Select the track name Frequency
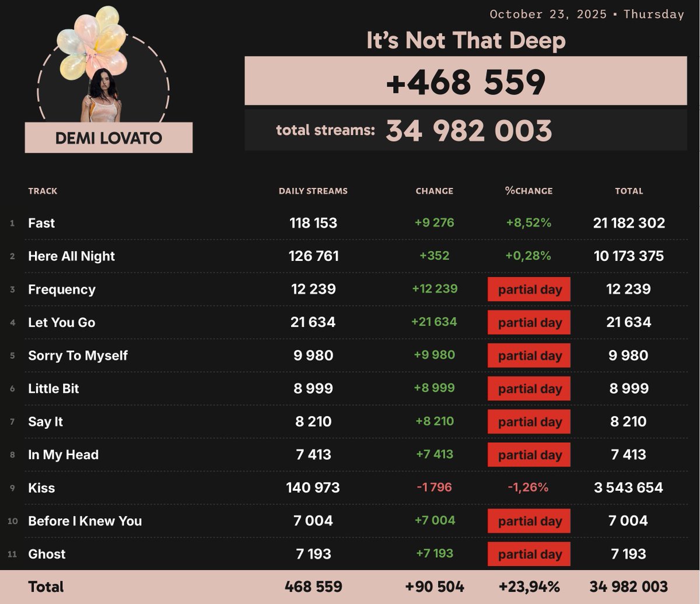This screenshot has width=700, height=604. click(x=62, y=289)
